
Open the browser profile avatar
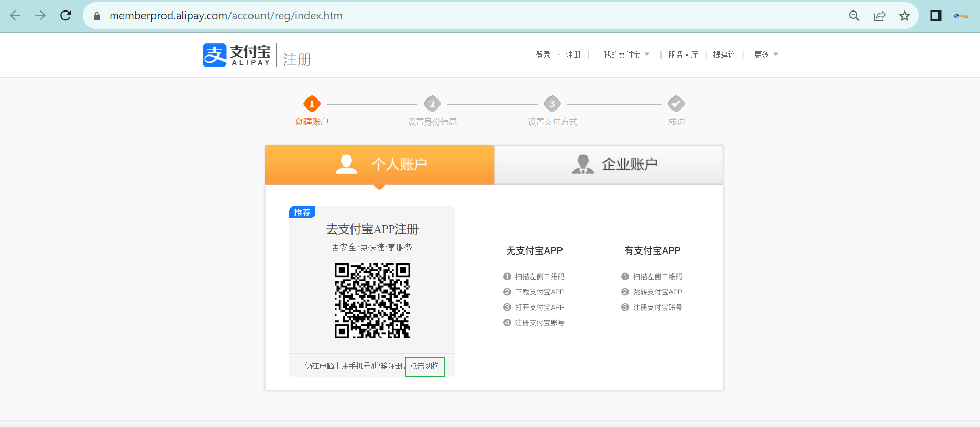point(961,16)
